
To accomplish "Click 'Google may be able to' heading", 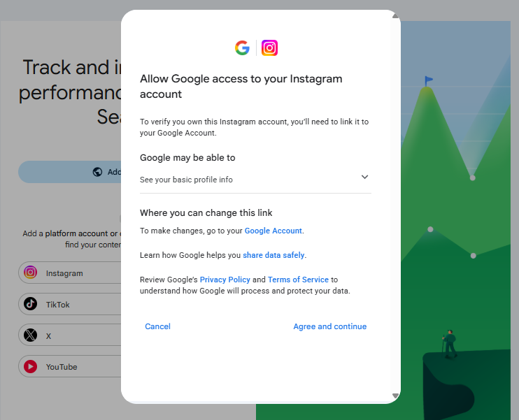I will click(187, 157).
